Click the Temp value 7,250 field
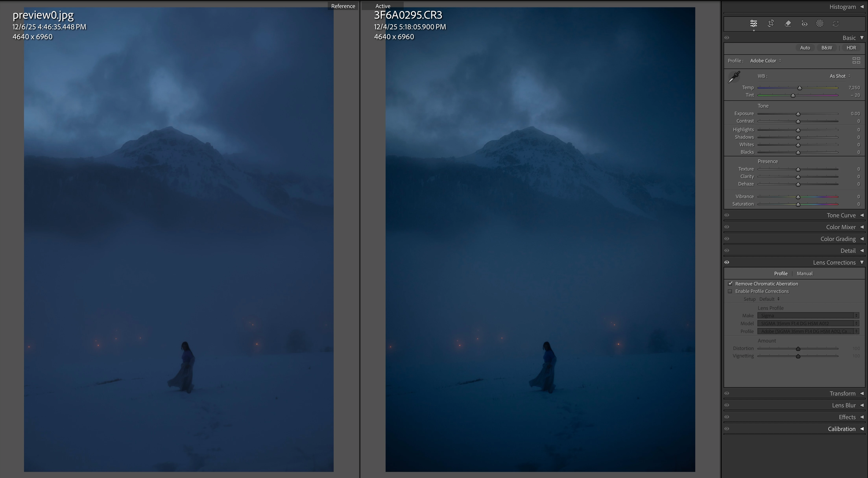Screen dimensions: 868x478 (x=854, y=88)
